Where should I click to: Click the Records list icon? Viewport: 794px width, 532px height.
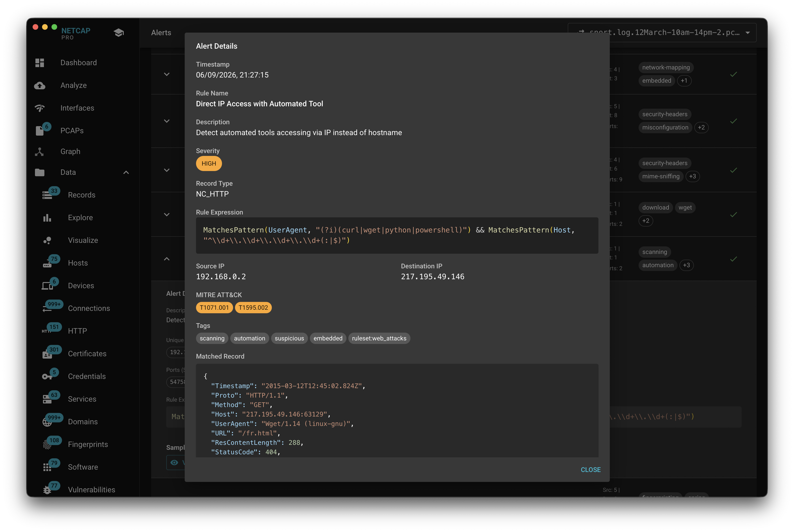point(47,195)
